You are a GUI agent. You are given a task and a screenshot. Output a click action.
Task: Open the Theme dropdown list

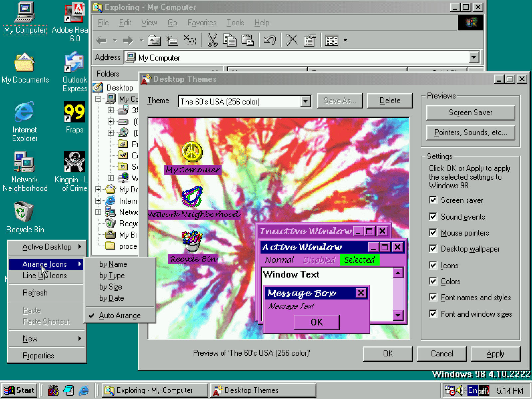click(x=305, y=101)
